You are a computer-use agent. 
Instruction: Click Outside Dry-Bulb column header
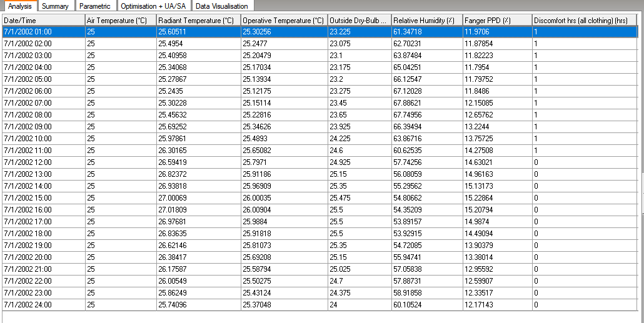click(360, 20)
